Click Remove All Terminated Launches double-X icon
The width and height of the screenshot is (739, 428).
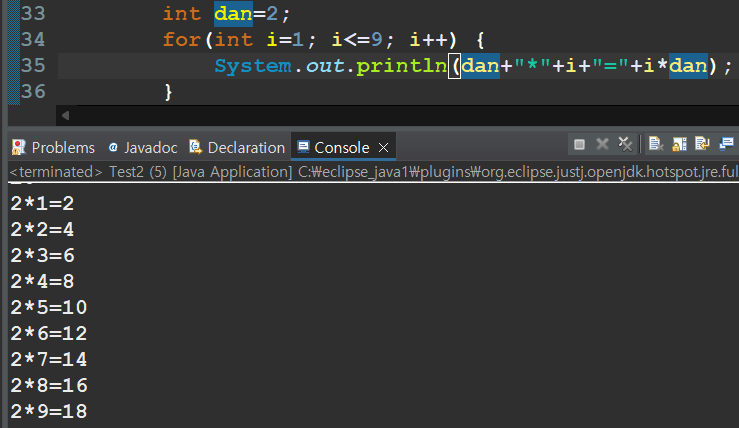coord(625,144)
